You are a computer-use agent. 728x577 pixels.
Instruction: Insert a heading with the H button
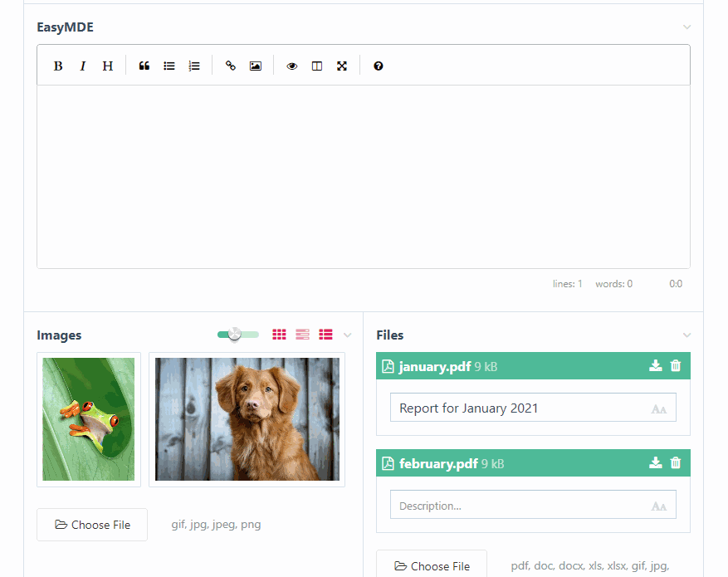(x=108, y=66)
